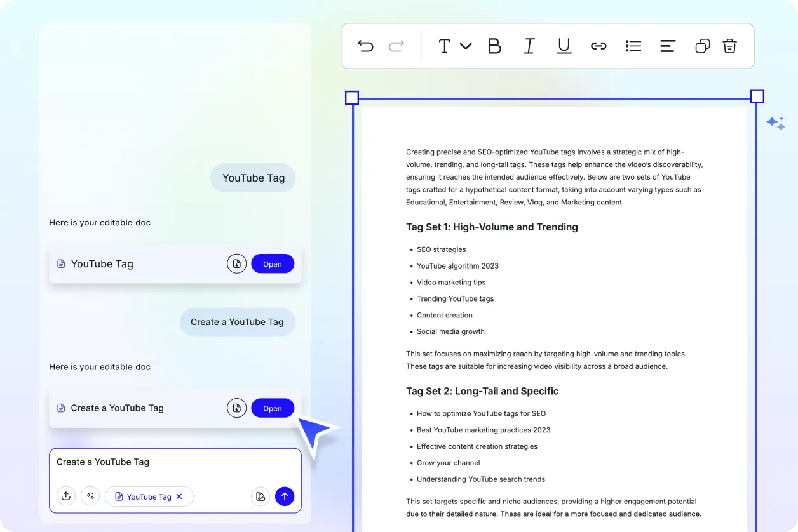This screenshot has height=532, width=798.
Task: Toggle underline formatting
Action: click(x=564, y=46)
